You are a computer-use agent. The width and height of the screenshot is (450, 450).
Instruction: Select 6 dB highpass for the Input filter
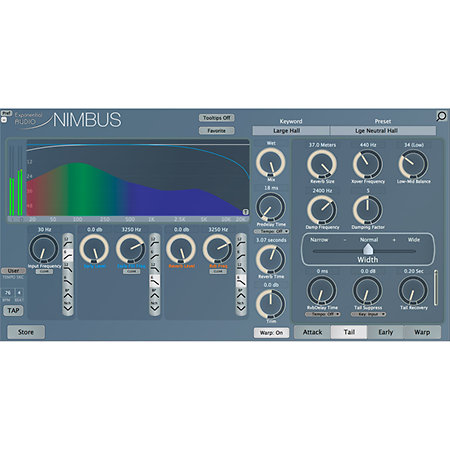[x=68, y=255]
